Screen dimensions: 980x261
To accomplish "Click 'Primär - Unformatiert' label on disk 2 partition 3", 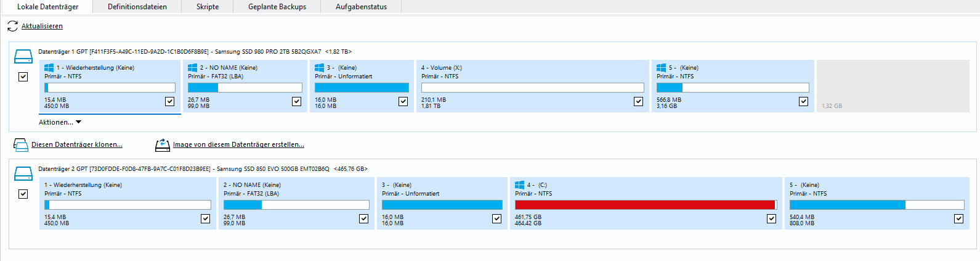I will (x=411, y=194).
